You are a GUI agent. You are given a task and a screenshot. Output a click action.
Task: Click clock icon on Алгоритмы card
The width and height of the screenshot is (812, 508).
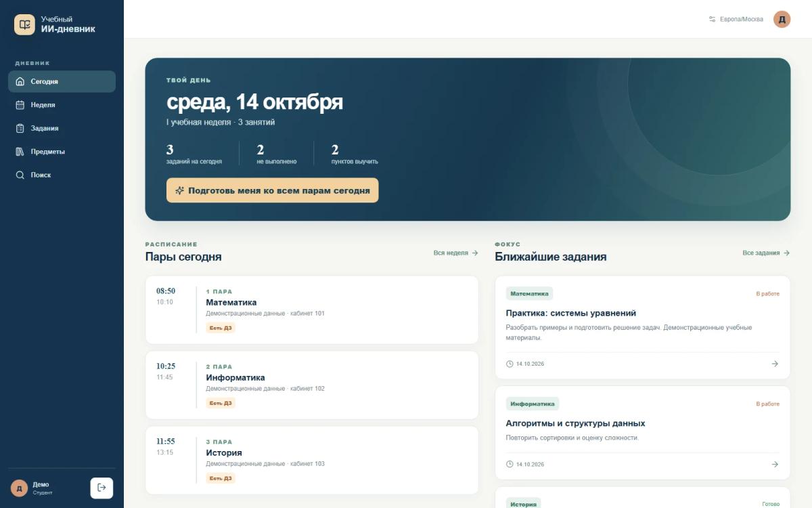pos(510,464)
